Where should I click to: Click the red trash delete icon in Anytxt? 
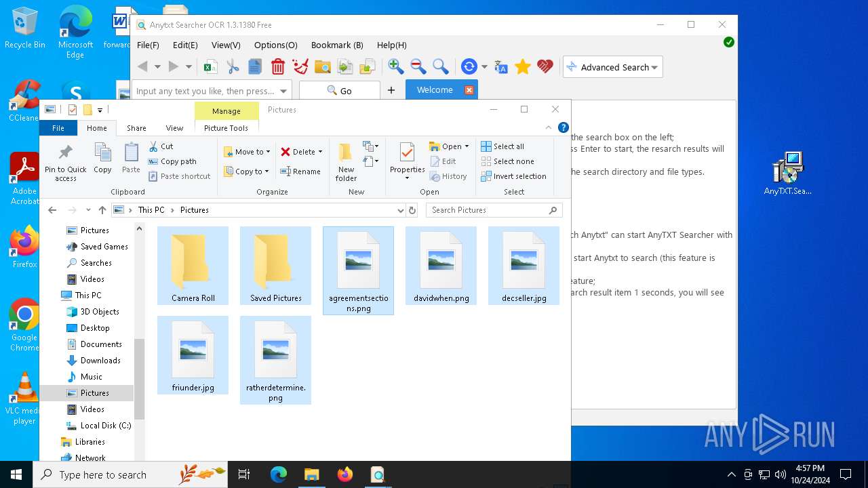277,66
